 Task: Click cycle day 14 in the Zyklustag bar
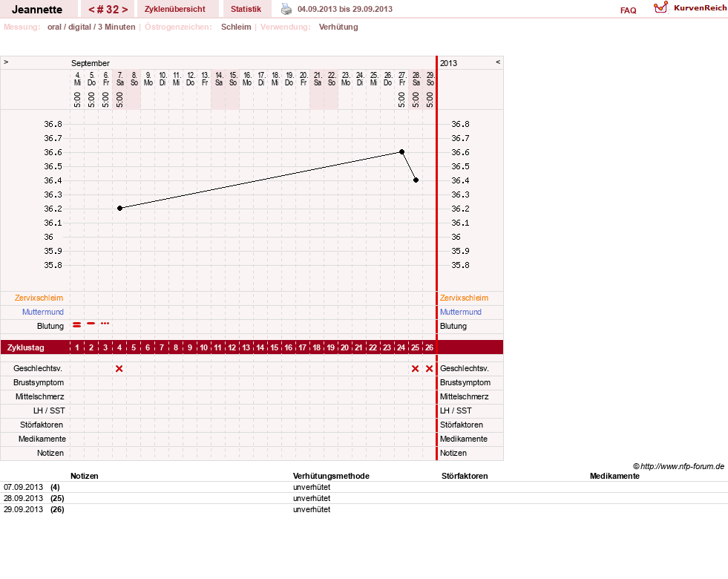point(260,347)
